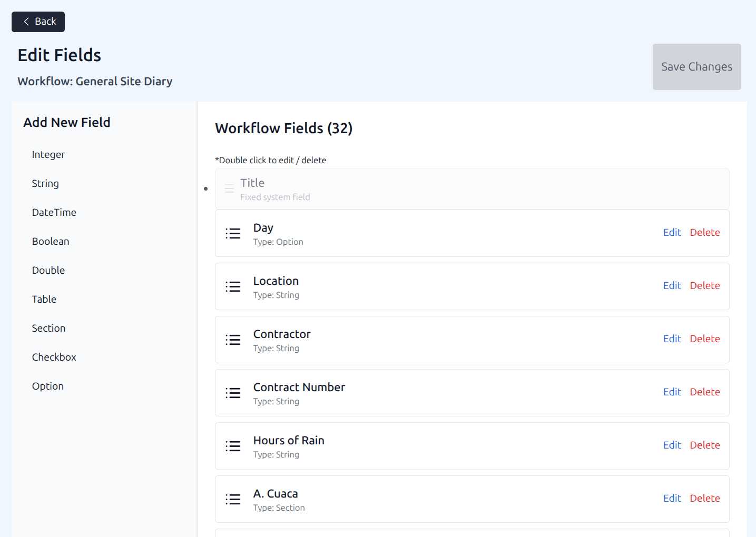Click the 'Type: Section' label under A. Cuaca
The image size is (756, 537).
click(x=279, y=508)
